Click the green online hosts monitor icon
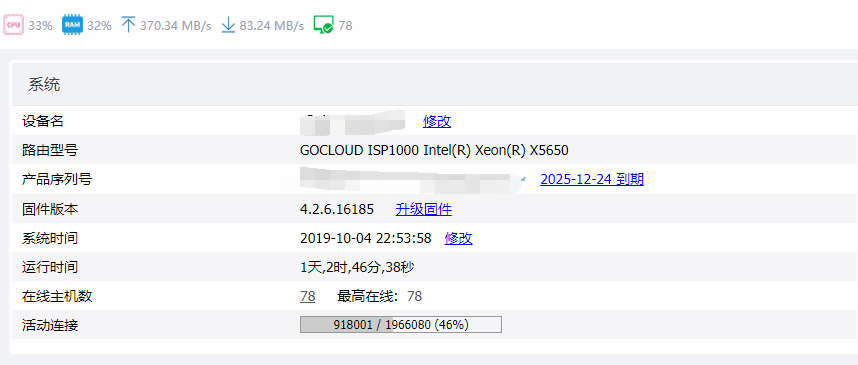Viewport: 858px width, 365px height. tap(323, 25)
